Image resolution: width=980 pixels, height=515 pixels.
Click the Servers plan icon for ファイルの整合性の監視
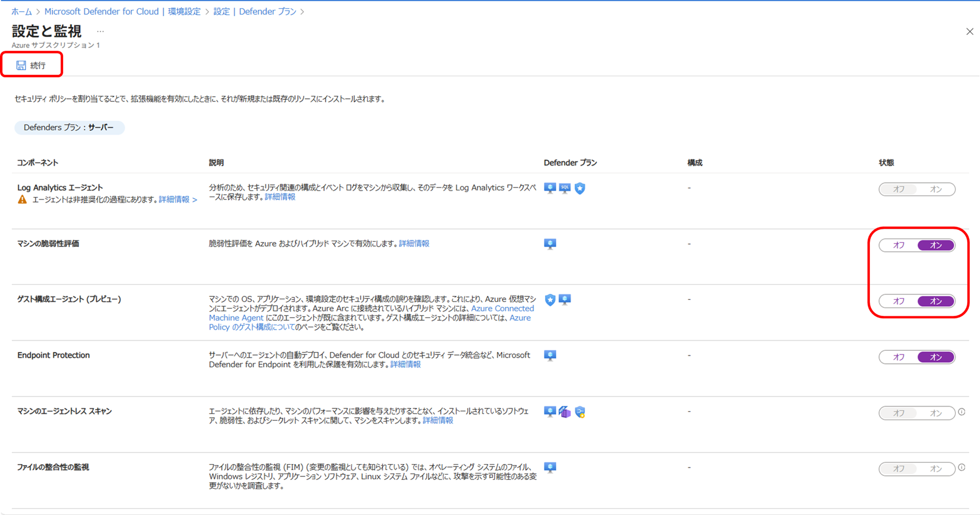click(x=550, y=467)
